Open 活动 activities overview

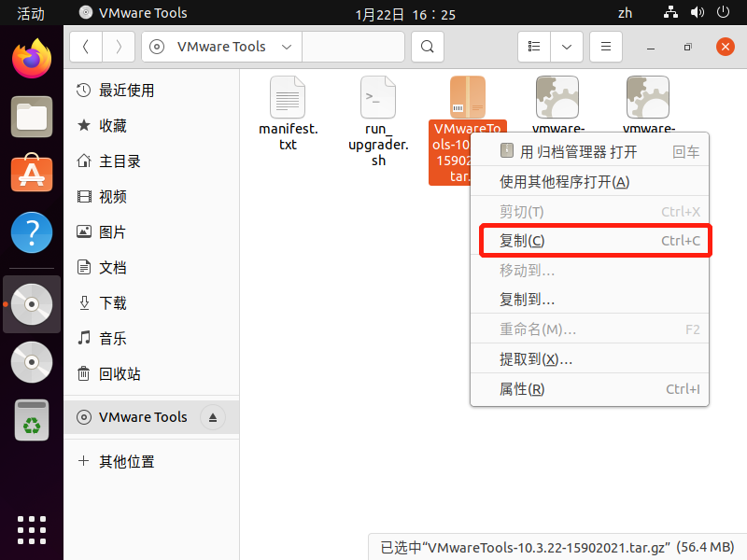click(31, 13)
